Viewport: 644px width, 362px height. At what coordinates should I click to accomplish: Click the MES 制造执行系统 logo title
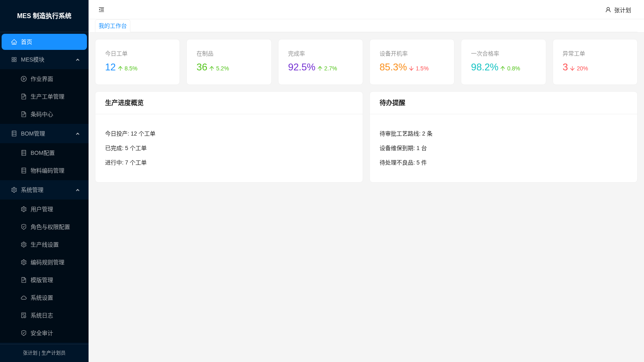tap(44, 16)
